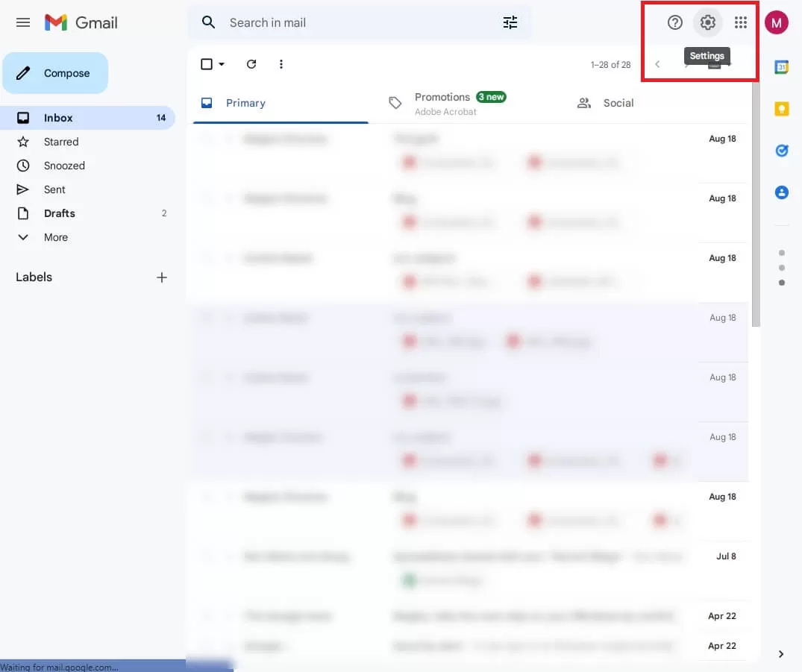Select the first email's checkbox
802x672 pixels.
tap(207, 139)
